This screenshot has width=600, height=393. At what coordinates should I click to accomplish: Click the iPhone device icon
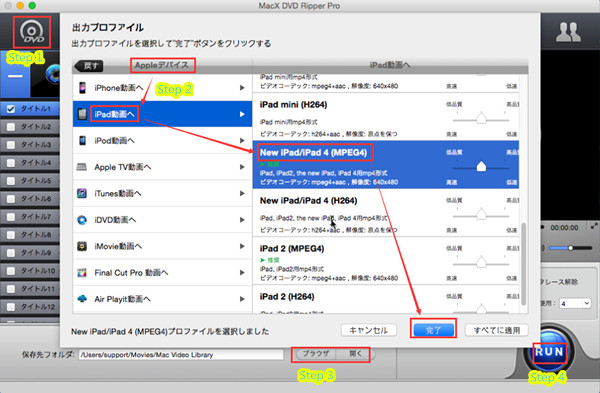82,88
